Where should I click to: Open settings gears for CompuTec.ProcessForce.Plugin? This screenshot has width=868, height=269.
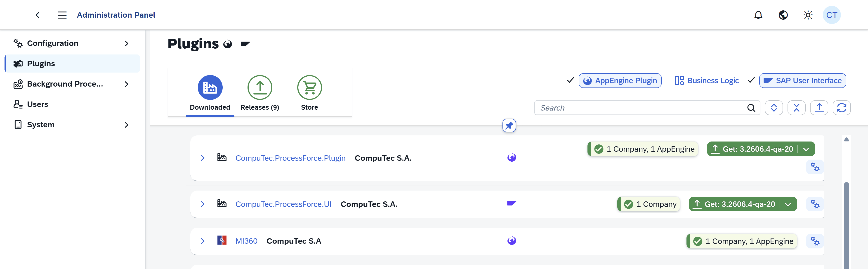click(815, 167)
